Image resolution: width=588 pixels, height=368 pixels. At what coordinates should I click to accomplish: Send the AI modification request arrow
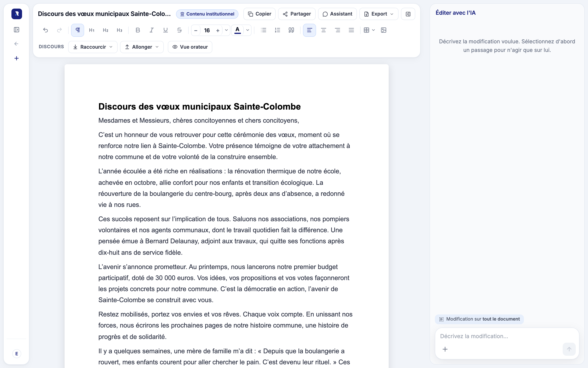tap(569, 349)
